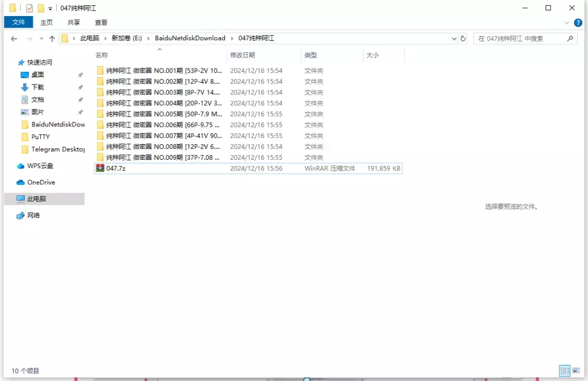Click the back arrow navigation icon
This screenshot has width=588, height=381.
14,38
